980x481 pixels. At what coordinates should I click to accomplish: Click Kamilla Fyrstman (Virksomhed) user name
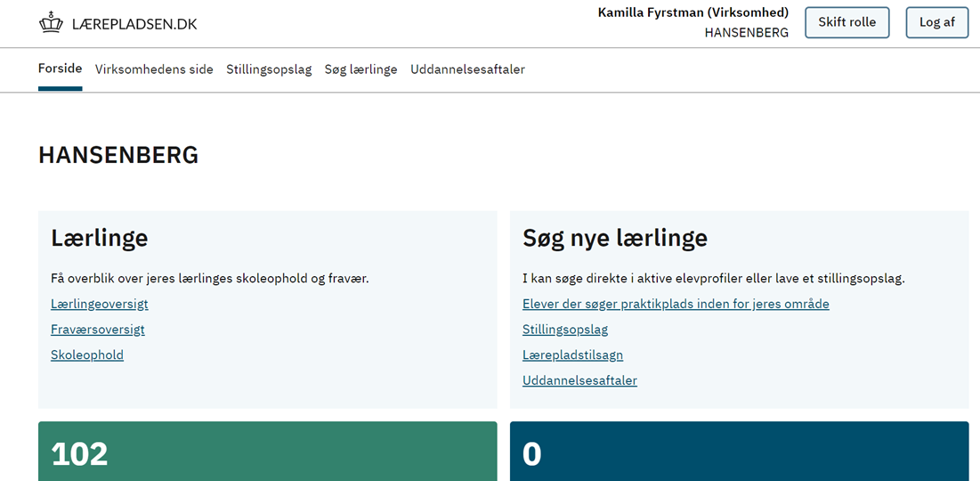(693, 12)
